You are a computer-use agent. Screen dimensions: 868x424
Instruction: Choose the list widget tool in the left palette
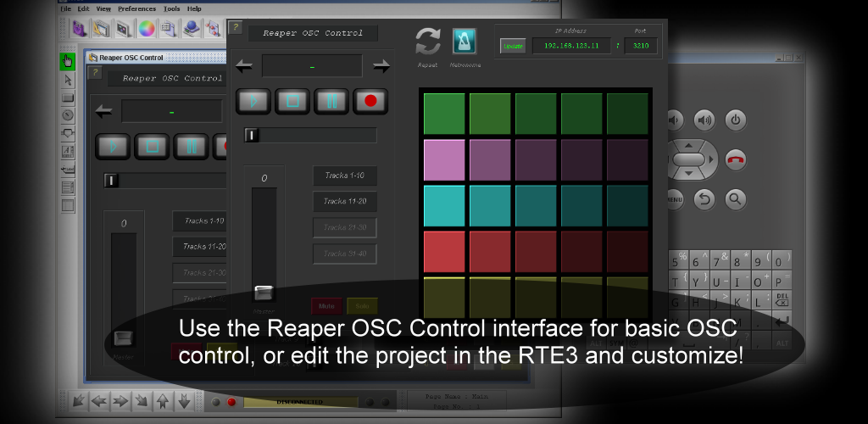68,187
